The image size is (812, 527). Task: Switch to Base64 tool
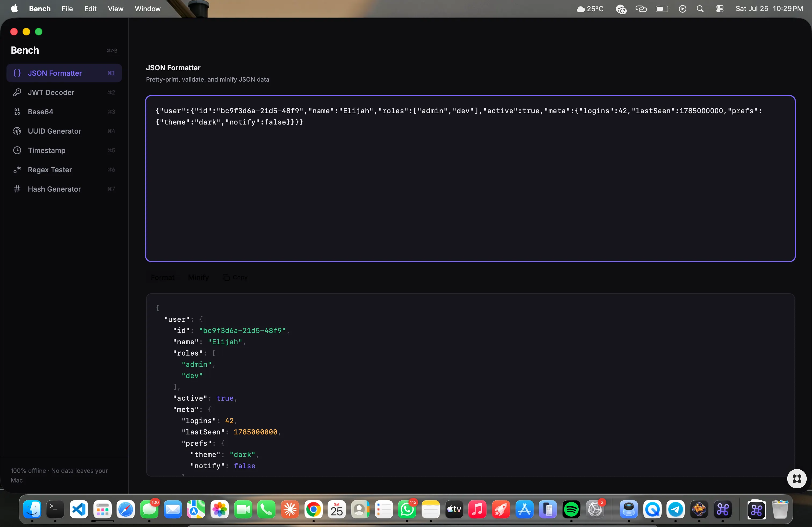click(x=64, y=112)
